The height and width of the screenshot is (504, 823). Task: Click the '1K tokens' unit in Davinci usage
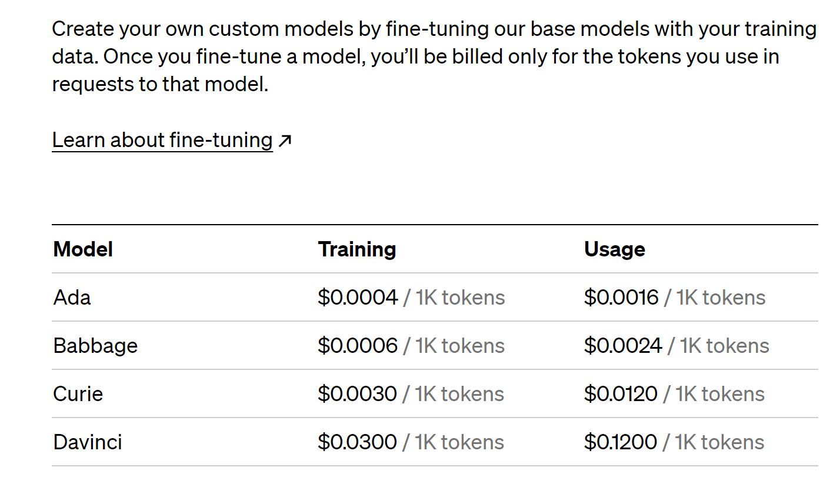click(x=719, y=442)
